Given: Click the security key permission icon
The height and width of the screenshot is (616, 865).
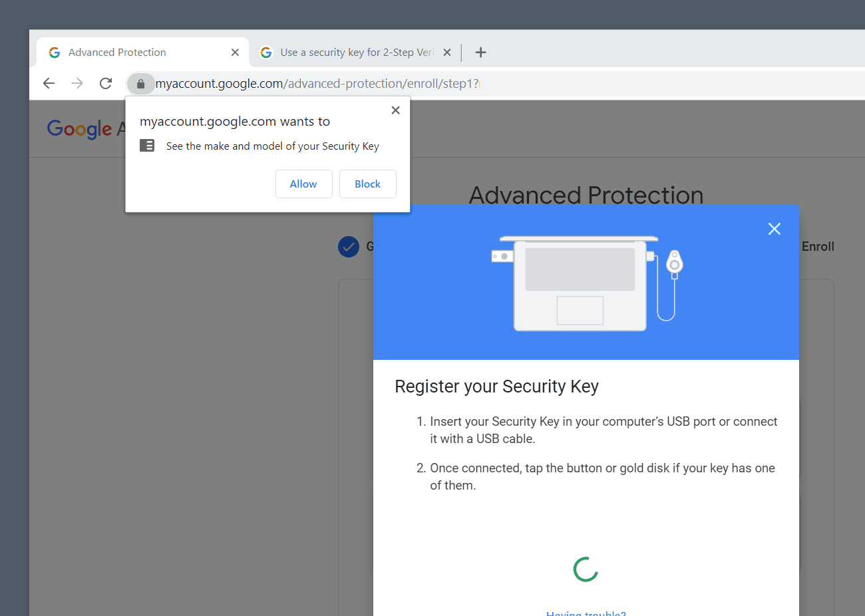Looking at the screenshot, I should [147, 146].
